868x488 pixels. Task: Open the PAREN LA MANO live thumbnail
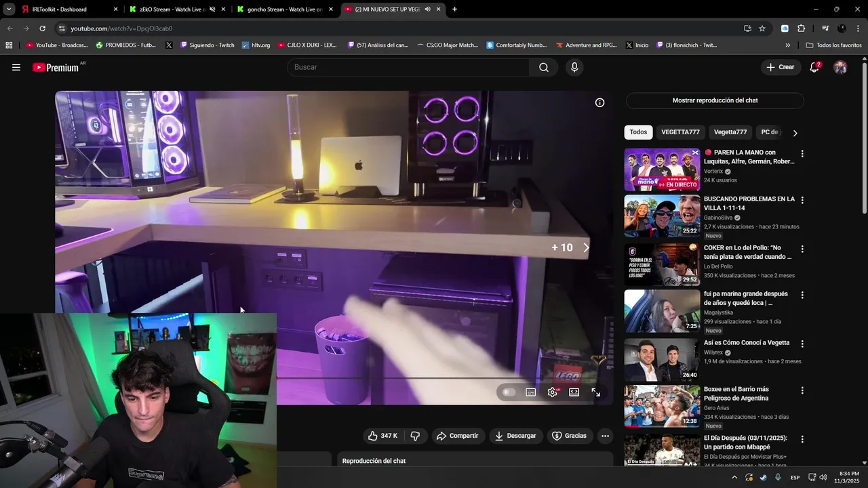(x=662, y=169)
